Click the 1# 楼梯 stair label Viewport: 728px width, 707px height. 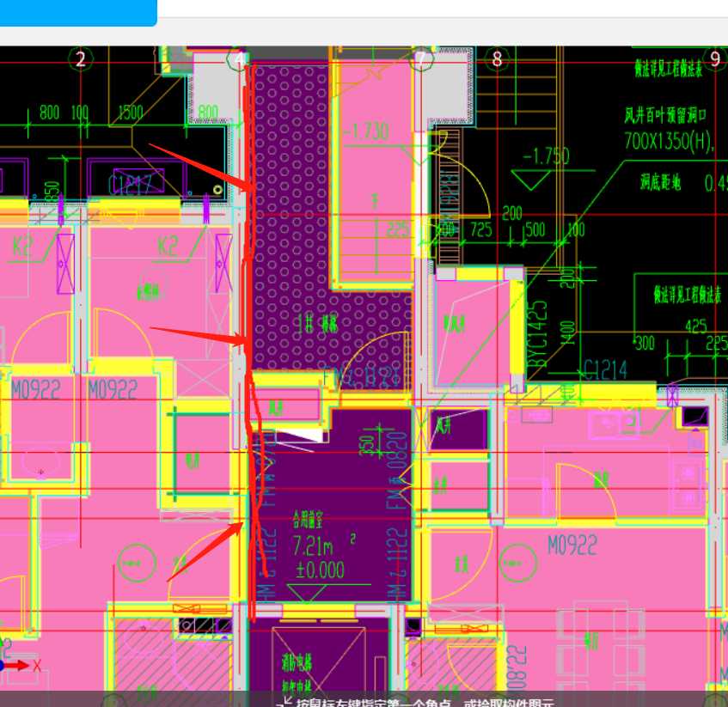(317, 324)
